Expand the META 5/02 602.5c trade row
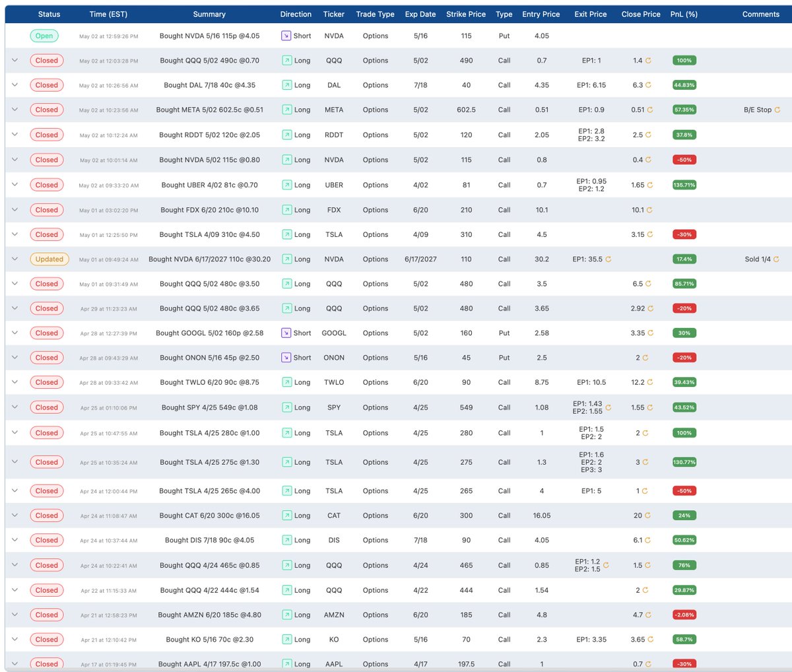 point(15,110)
